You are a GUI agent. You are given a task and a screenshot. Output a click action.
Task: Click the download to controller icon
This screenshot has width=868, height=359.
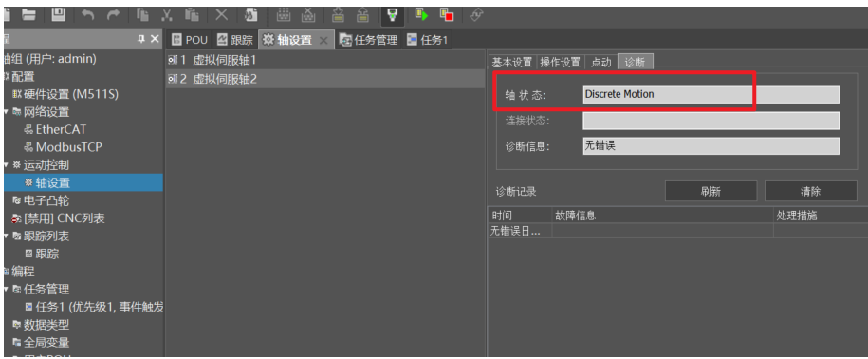coord(339,15)
